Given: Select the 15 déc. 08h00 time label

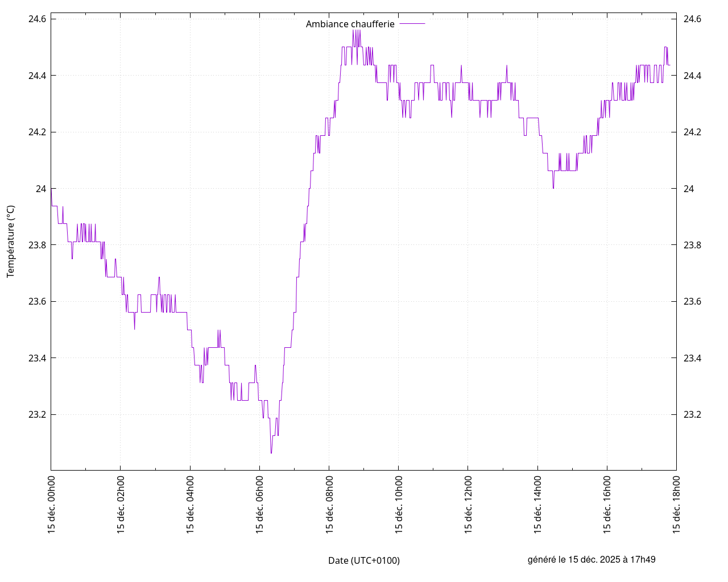Looking at the screenshot, I should click(x=329, y=504).
